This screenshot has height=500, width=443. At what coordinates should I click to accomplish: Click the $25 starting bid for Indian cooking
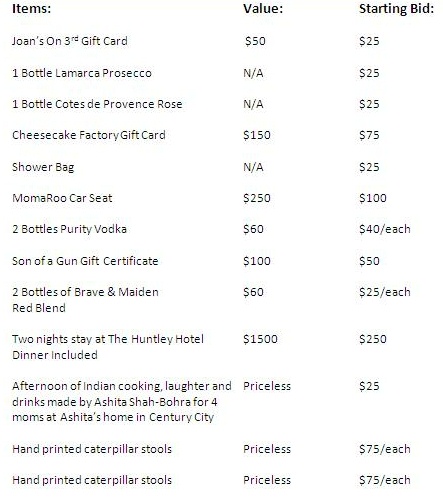tap(369, 386)
